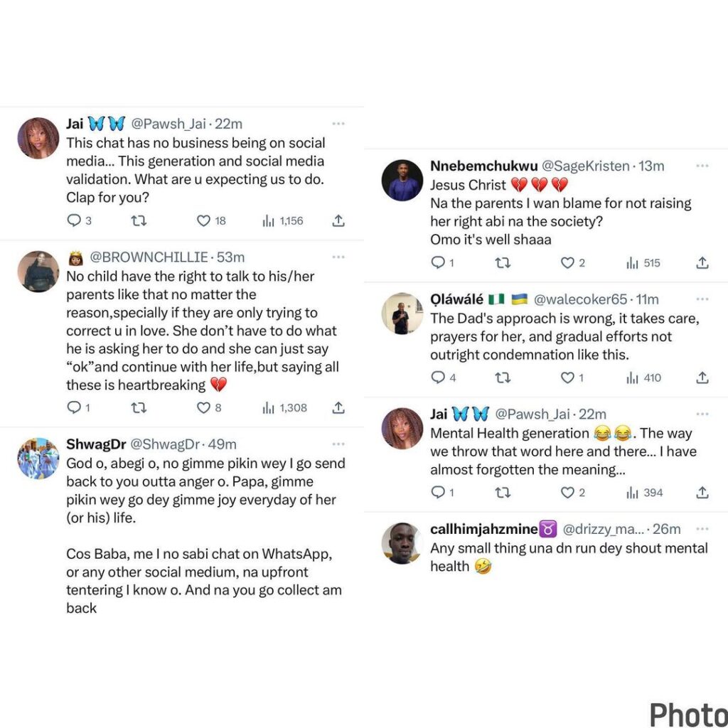Screen dimensions: 728x728
Task: Open Nnebemchukwu's profile picture
Action: coord(402,181)
